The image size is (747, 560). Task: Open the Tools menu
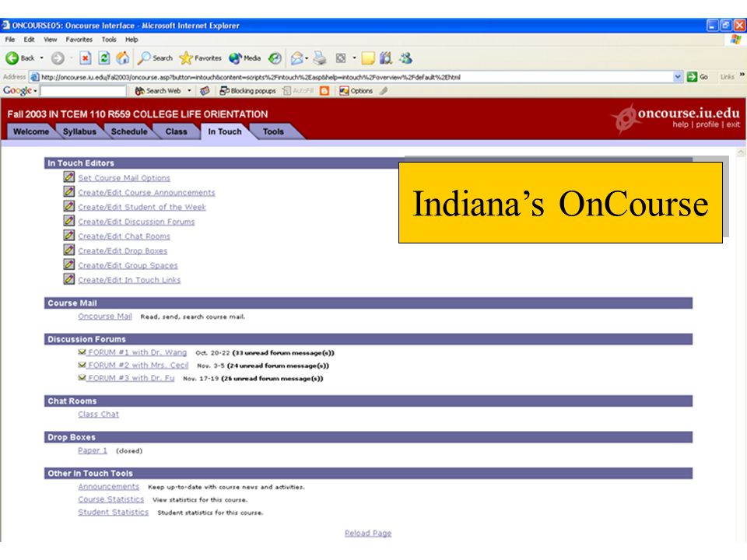(x=109, y=40)
